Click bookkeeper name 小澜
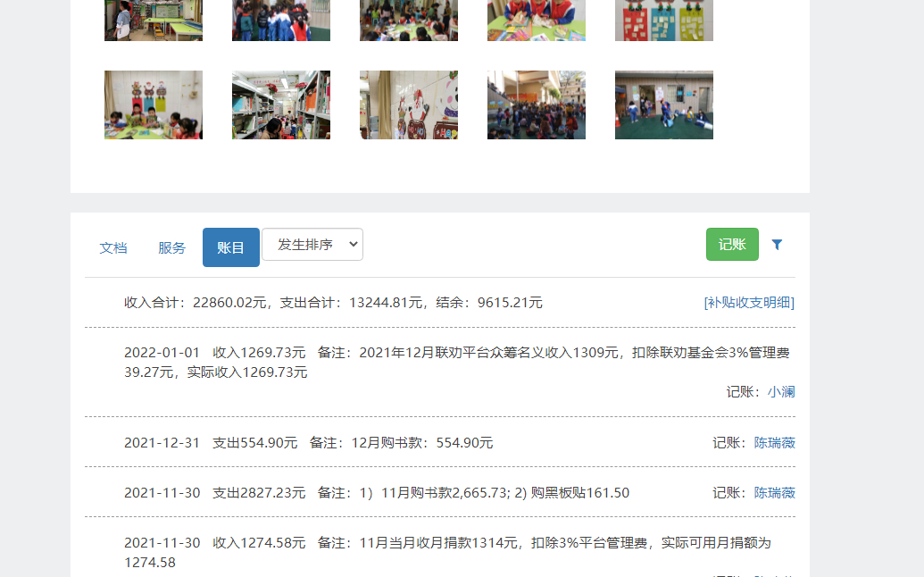The width and height of the screenshot is (924, 577). point(781,392)
